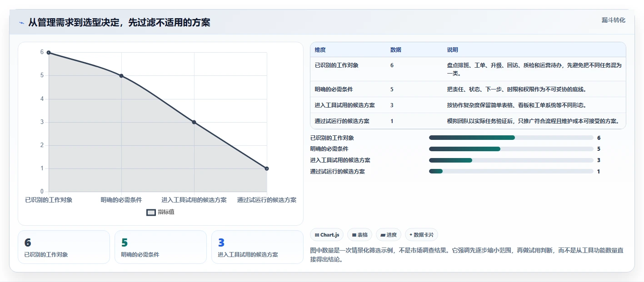The image size is (644, 282).
Task: Click the 明确的必需条件 table row label
Action: click(x=334, y=89)
